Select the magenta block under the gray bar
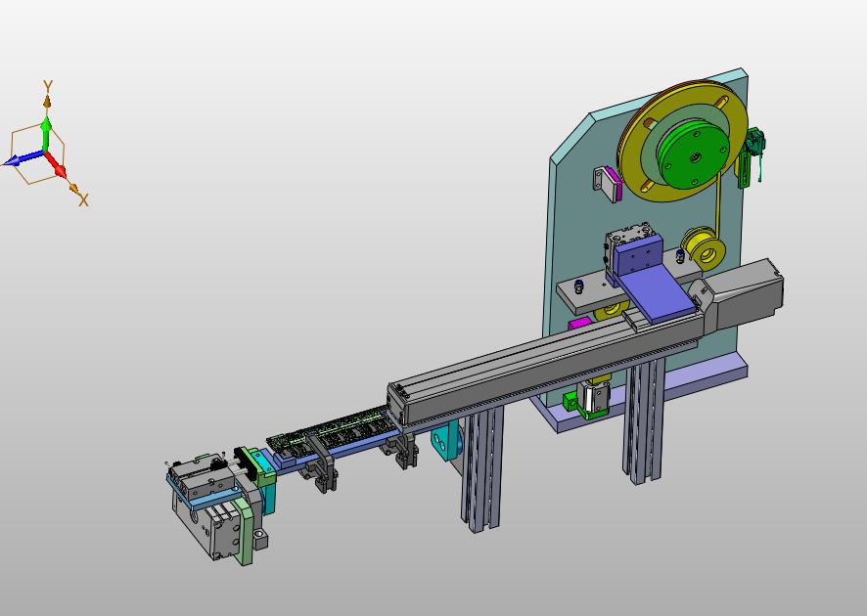Image resolution: width=867 pixels, height=616 pixels. click(579, 323)
